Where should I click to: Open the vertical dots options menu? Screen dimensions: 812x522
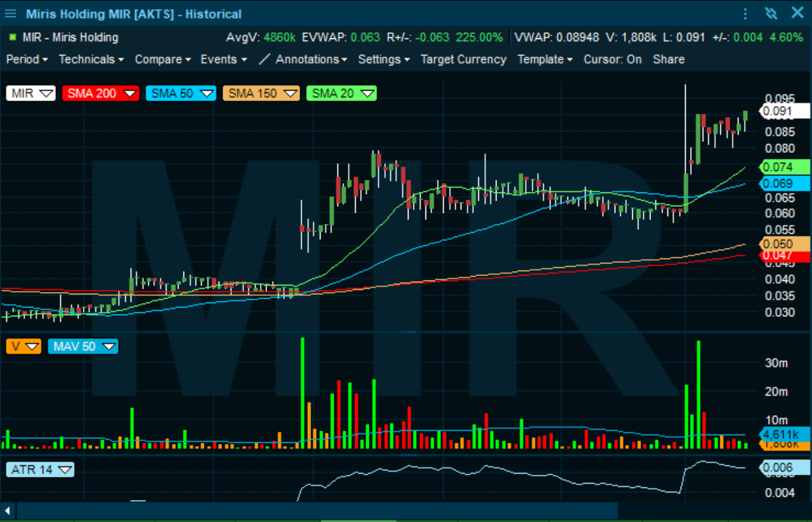tap(745, 14)
